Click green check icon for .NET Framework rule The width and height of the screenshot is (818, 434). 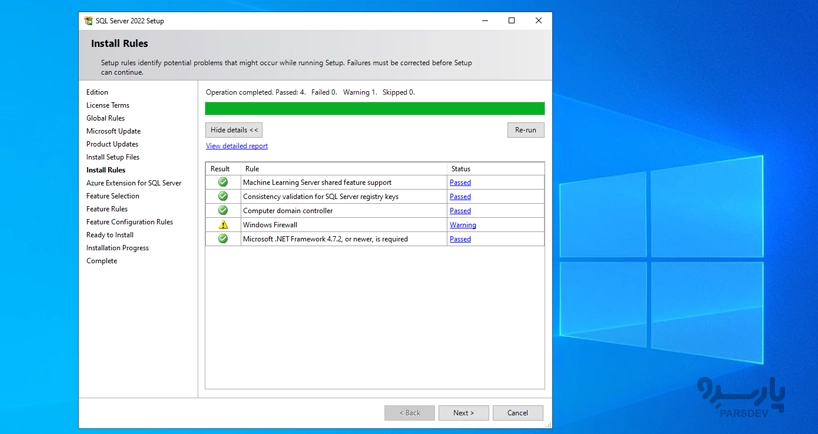[x=223, y=239]
